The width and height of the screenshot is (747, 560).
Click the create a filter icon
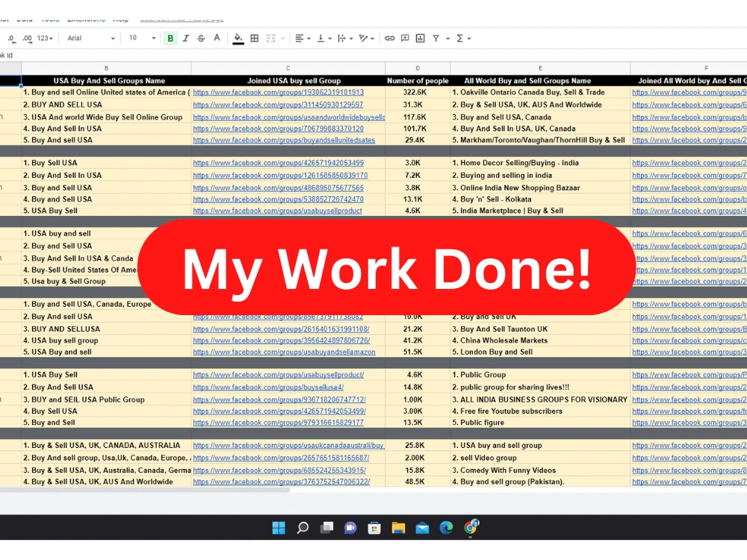tap(436, 39)
